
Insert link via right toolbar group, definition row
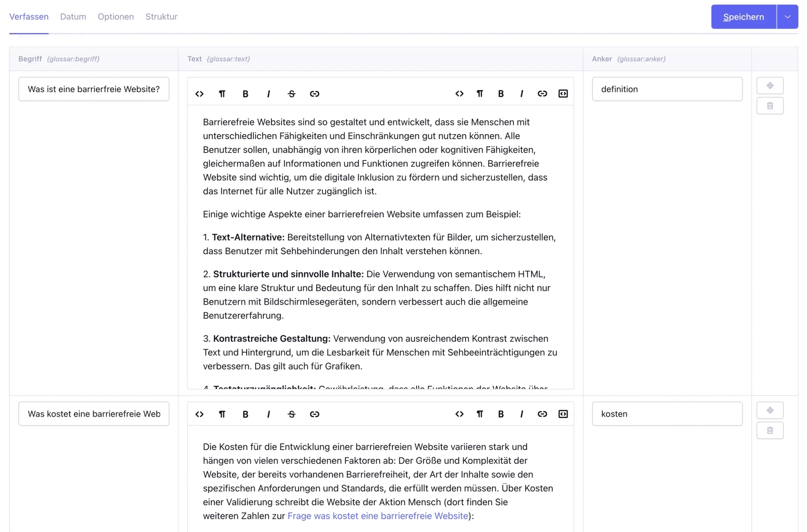click(542, 94)
